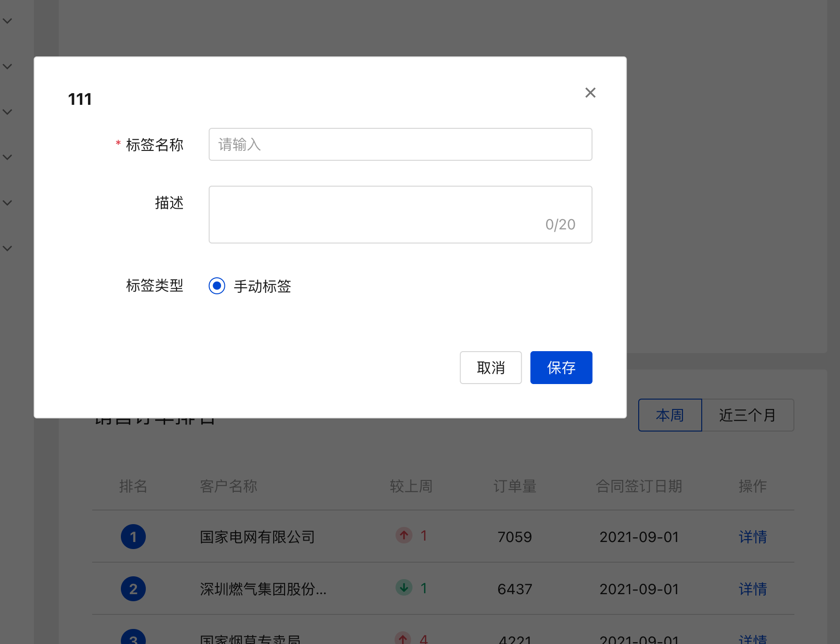
Task: Click the up arrow beside 国家烟草专卖局
Action: tap(404, 638)
